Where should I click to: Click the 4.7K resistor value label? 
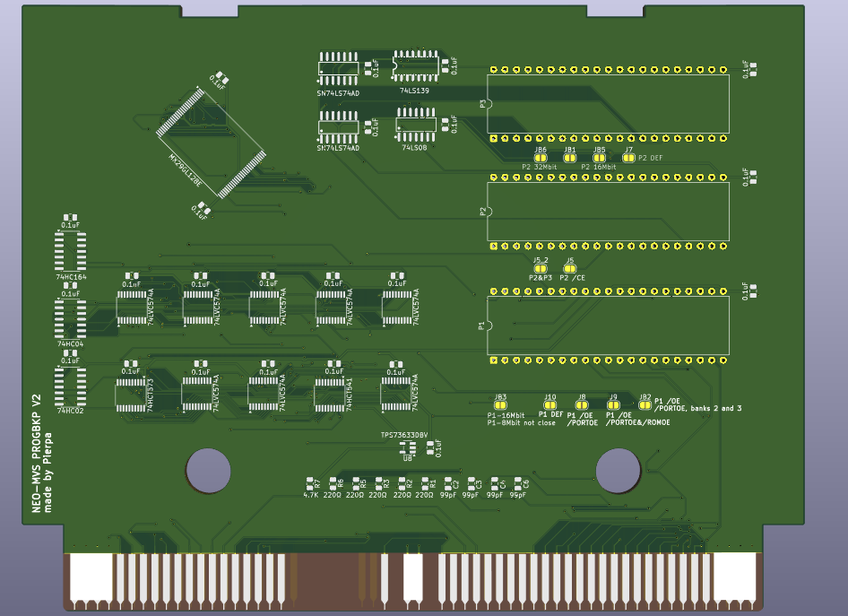pos(310,495)
